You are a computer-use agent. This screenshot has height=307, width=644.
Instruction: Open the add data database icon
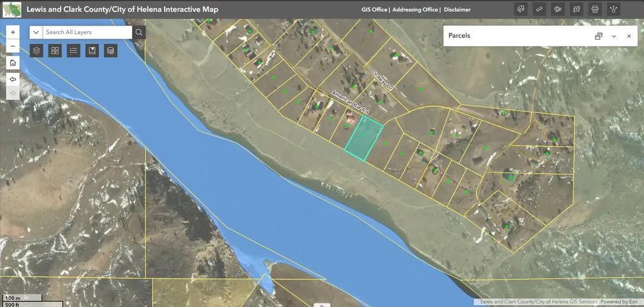tap(111, 50)
